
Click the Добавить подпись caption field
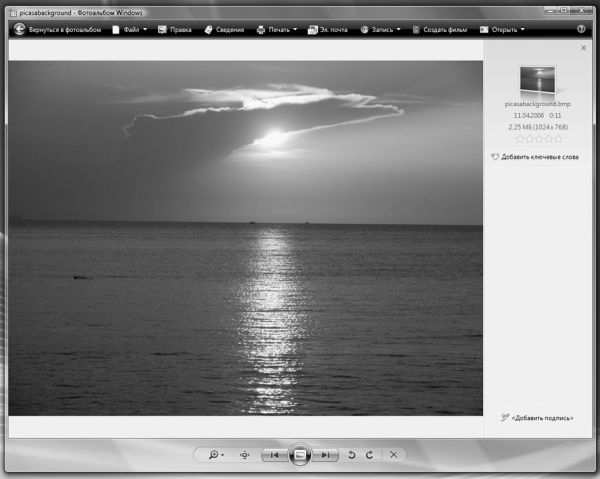click(541, 417)
